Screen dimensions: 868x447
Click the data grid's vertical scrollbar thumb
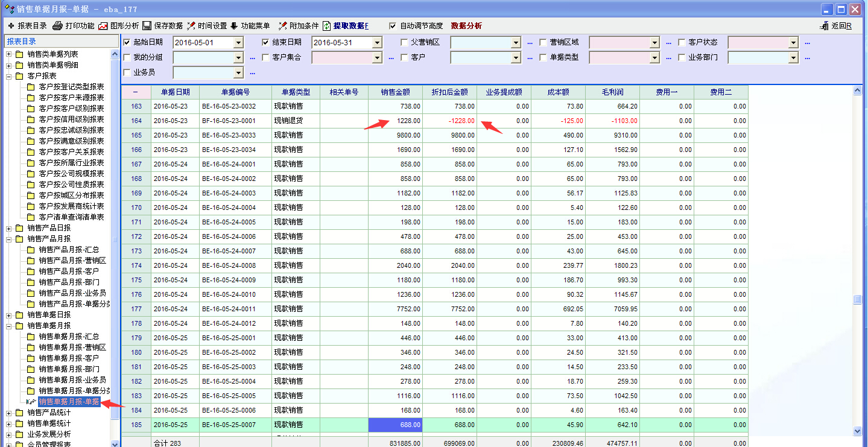click(857, 300)
